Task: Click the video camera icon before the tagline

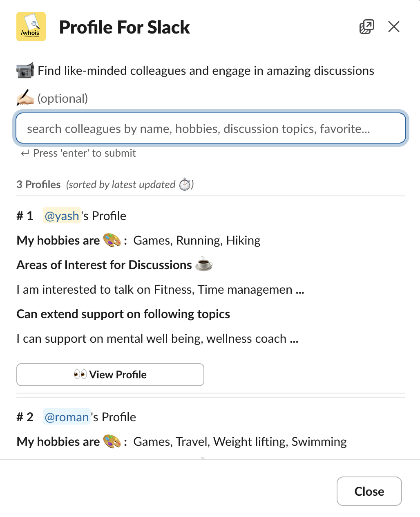Action: click(x=25, y=70)
